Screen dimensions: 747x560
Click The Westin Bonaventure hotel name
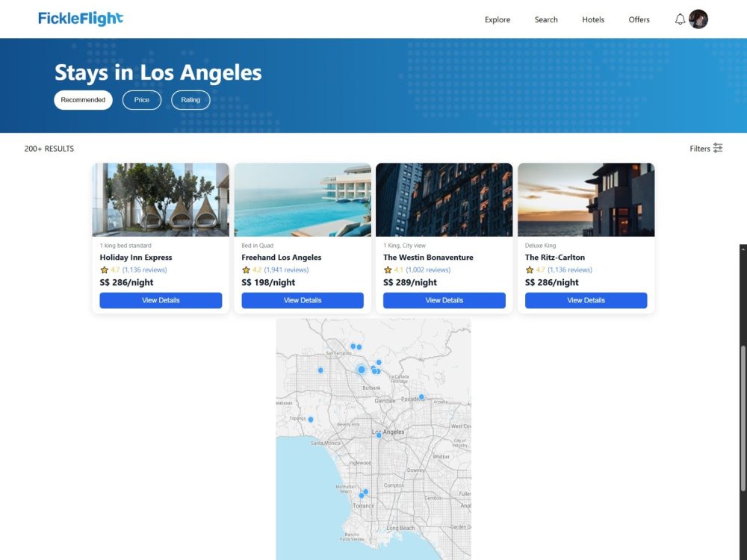[428, 258]
